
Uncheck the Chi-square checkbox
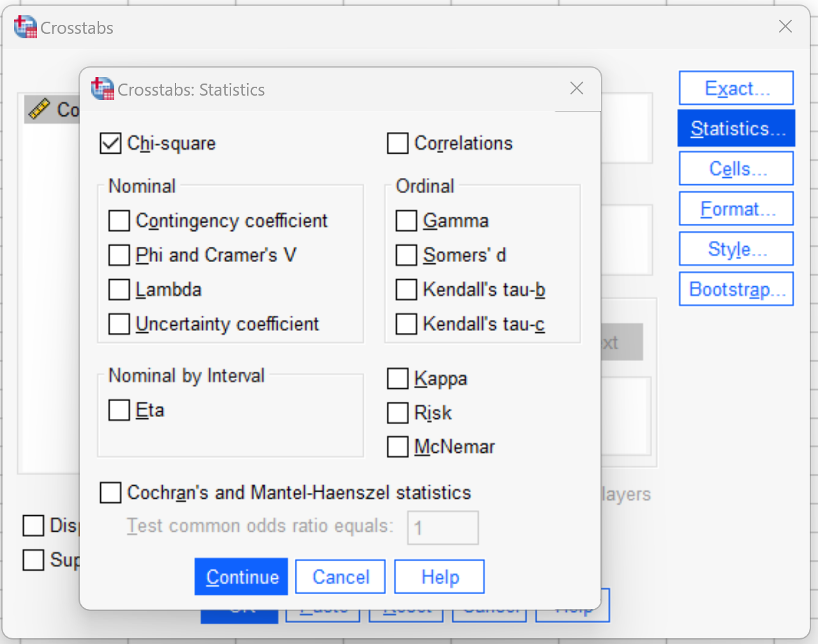click(110, 143)
